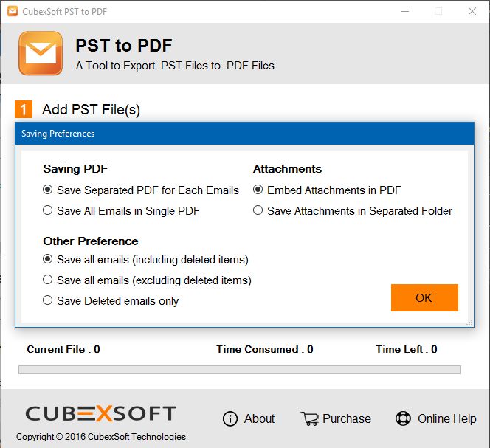Screen dimensions: 490x448
Task: Select Save Separated PDF for Each Emails
Action: (141, 190)
